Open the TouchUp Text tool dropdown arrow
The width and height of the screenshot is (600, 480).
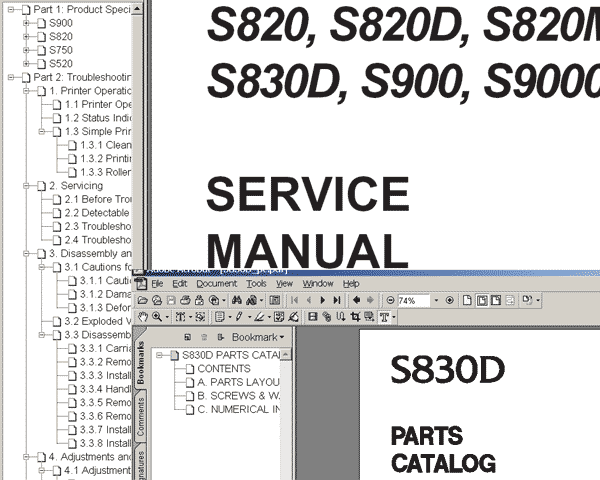coord(394,317)
